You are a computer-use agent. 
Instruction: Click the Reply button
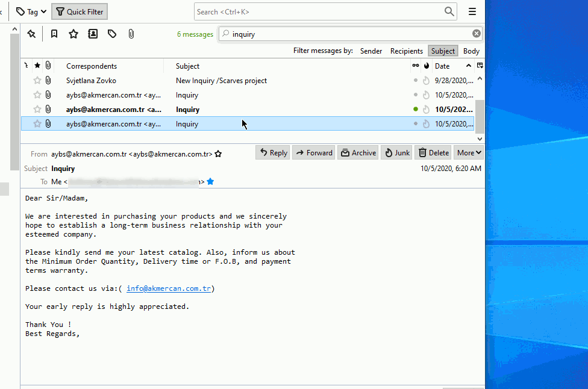tap(272, 152)
